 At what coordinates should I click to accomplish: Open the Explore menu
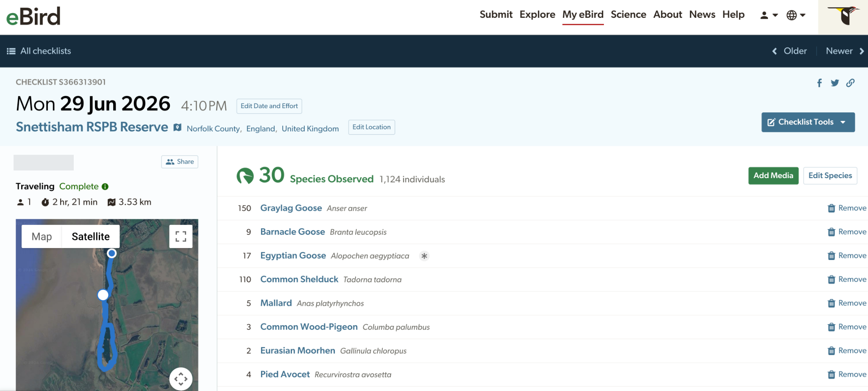pyautogui.click(x=537, y=14)
